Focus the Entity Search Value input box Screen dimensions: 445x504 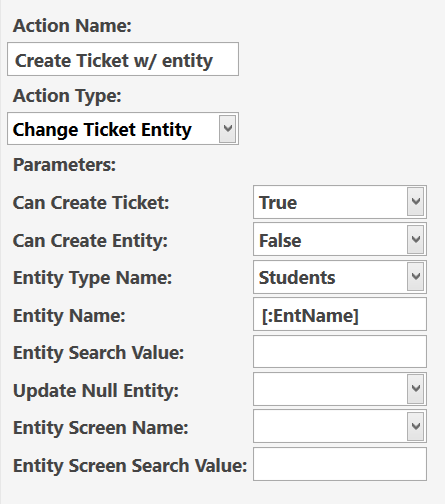click(x=340, y=352)
